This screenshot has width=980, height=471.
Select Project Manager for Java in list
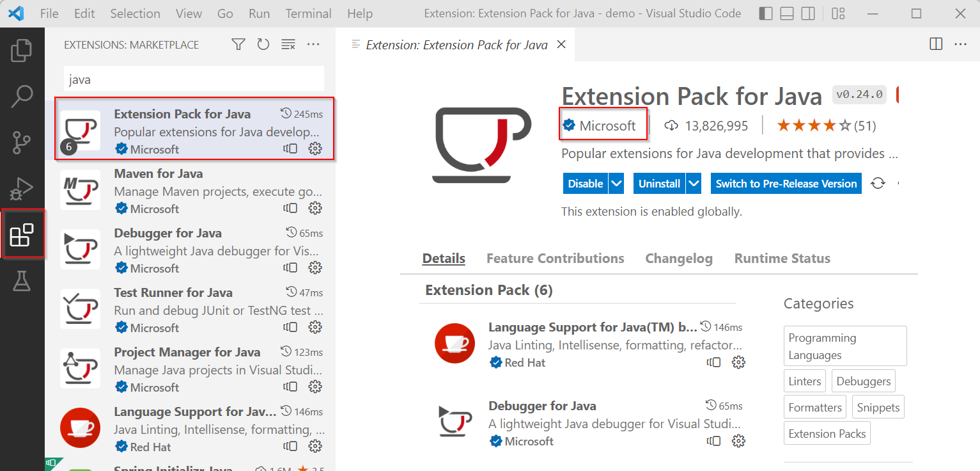pos(191,369)
